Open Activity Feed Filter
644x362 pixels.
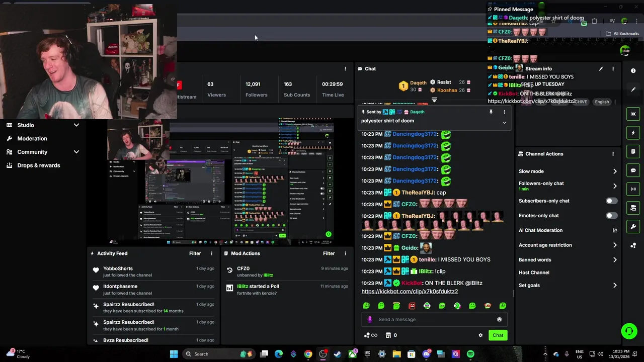195,253
